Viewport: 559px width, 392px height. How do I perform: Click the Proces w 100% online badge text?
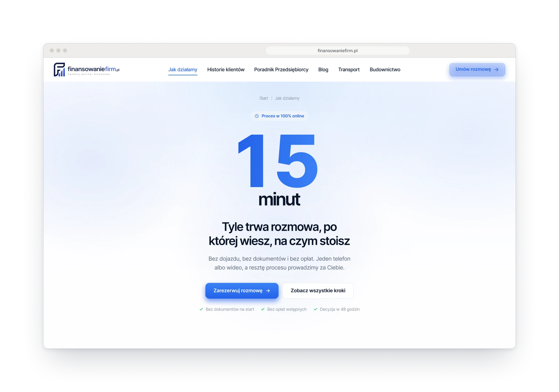coord(283,116)
